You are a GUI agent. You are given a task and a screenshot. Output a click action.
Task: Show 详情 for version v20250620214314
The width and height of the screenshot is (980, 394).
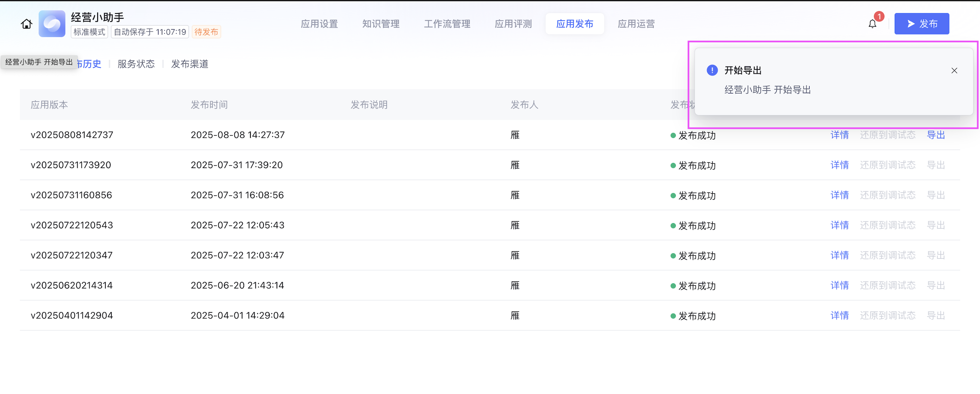[839, 285]
